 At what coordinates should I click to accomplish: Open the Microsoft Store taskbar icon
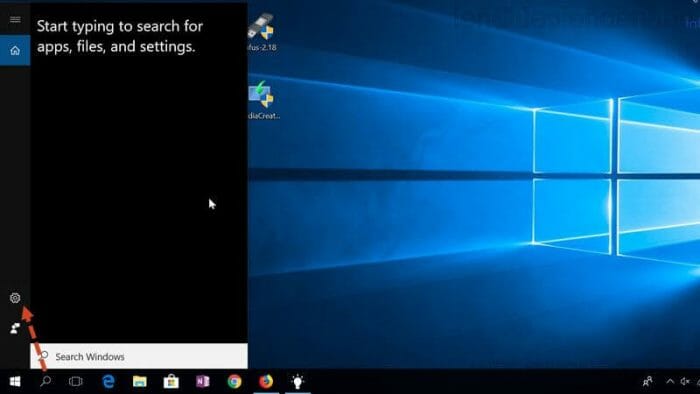(171, 382)
